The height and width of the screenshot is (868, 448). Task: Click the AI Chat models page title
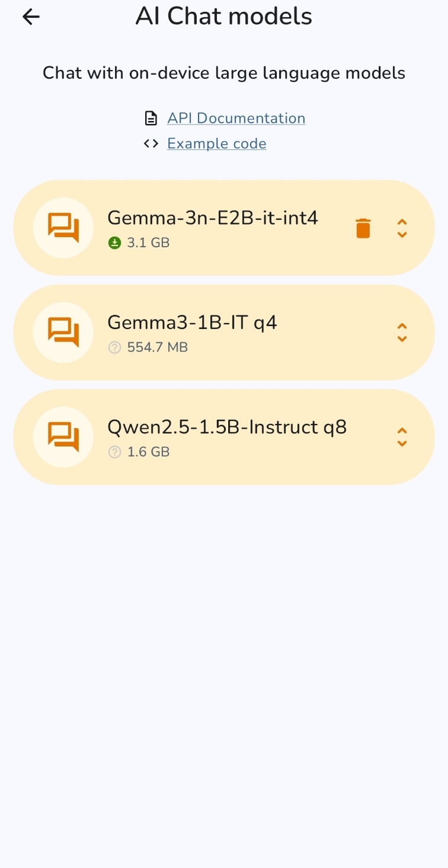coord(223,17)
